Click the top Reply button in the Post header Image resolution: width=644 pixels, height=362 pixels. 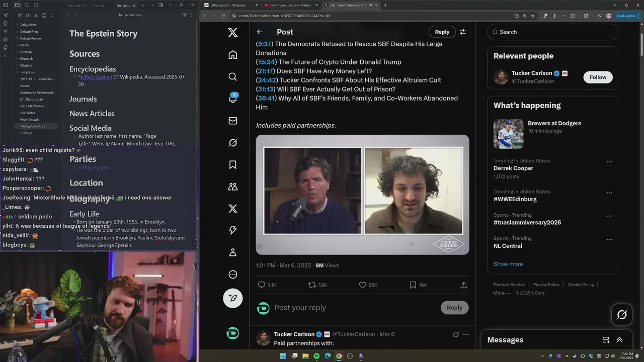[x=442, y=32]
